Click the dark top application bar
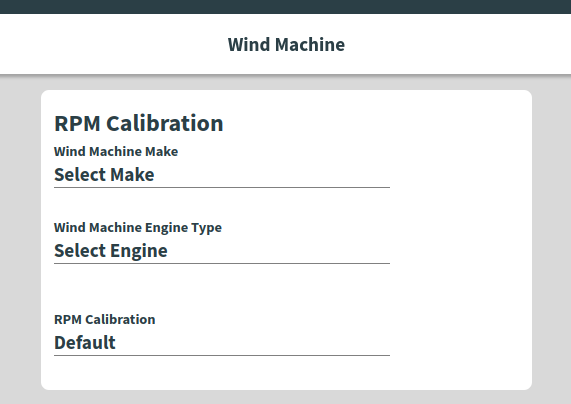 (286, 7)
